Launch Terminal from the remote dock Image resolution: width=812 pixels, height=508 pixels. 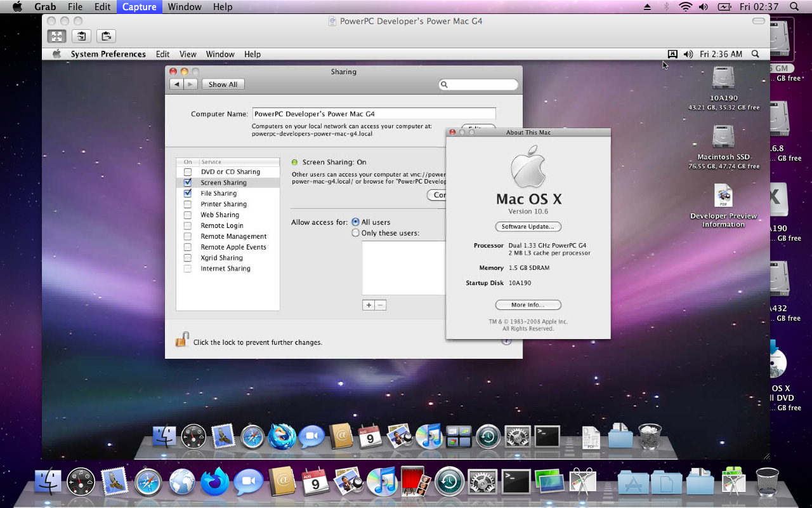coord(547,437)
